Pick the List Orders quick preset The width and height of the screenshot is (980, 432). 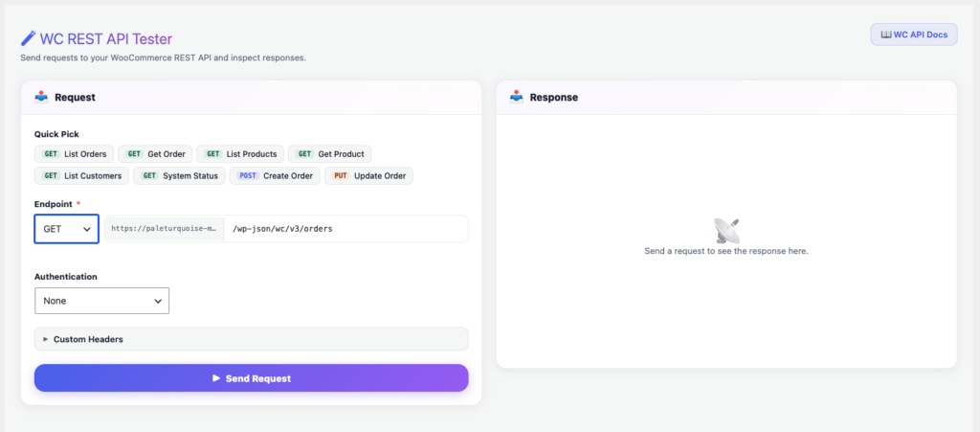tap(75, 154)
